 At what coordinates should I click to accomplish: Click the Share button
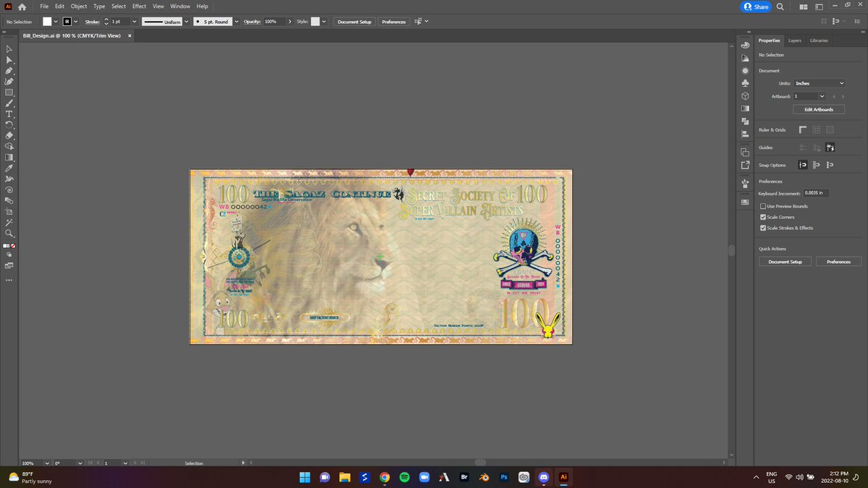[x=756, y=7]
